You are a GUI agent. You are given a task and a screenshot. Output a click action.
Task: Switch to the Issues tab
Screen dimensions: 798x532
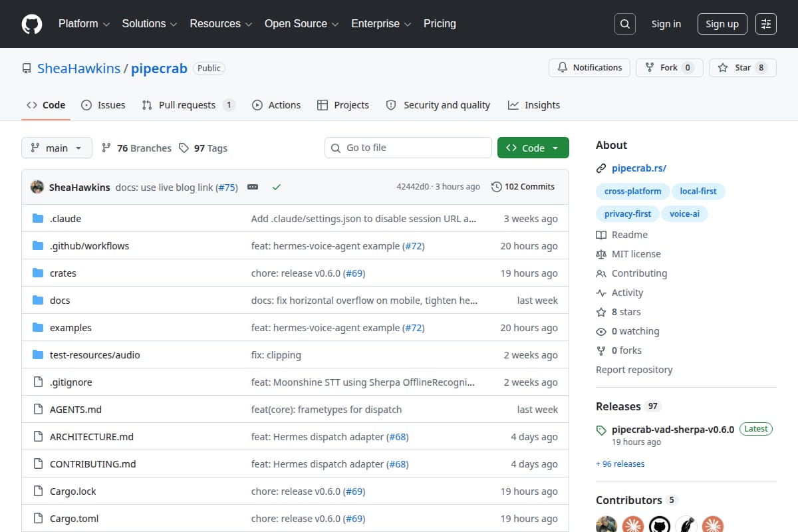click(103, 105)
